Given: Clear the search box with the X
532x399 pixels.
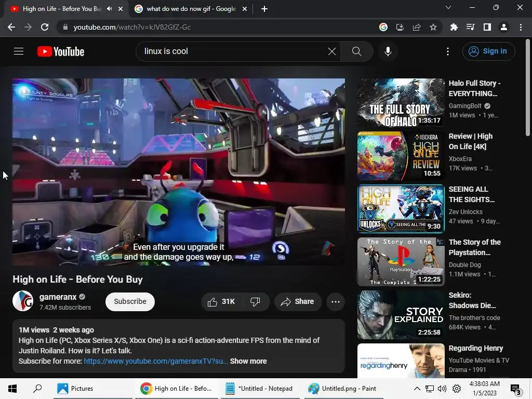Looking at the screenshot, I should click(332, 51).
